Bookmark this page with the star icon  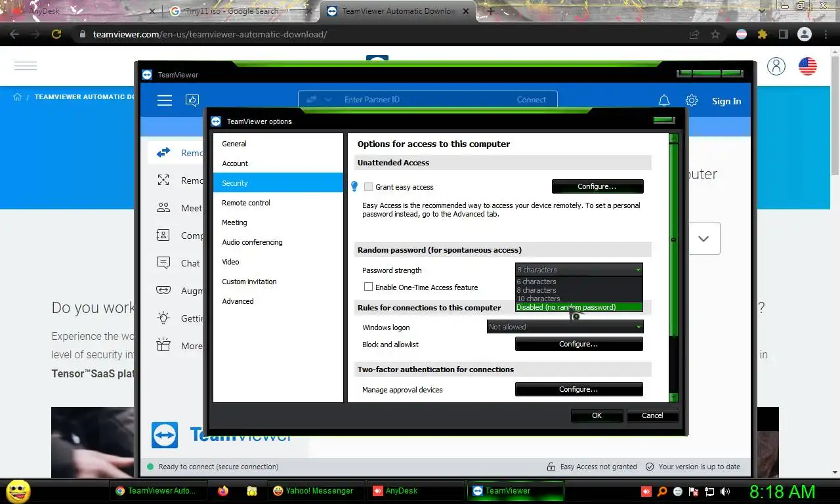click(x=715, y=34)
